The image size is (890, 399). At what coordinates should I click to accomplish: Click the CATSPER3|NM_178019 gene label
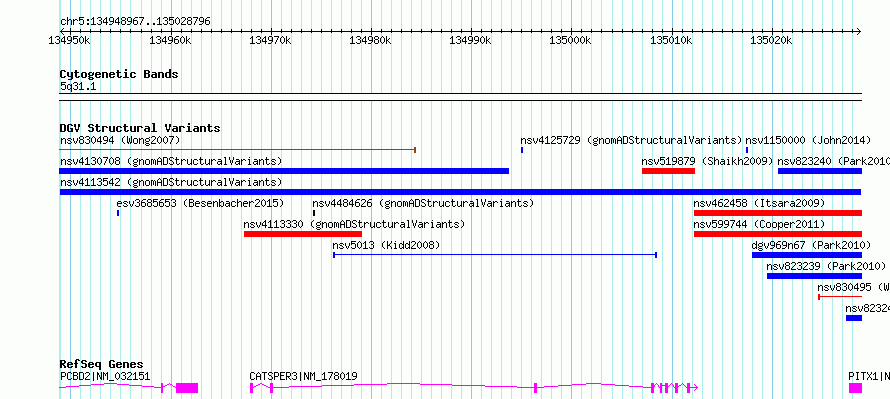tap(303, 377)
